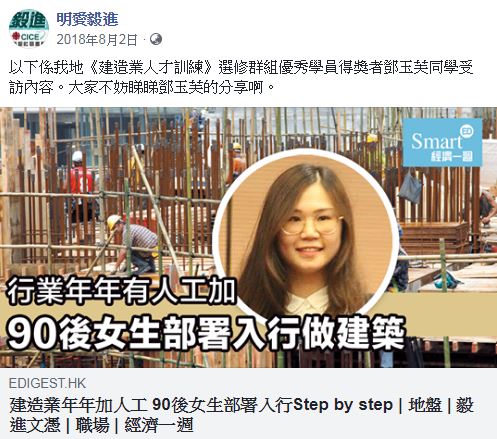Viewport: 497px width, 439px height.
Task: Click the Smart 經濟一週 logo badge
Action: click(x=442, y=143)
